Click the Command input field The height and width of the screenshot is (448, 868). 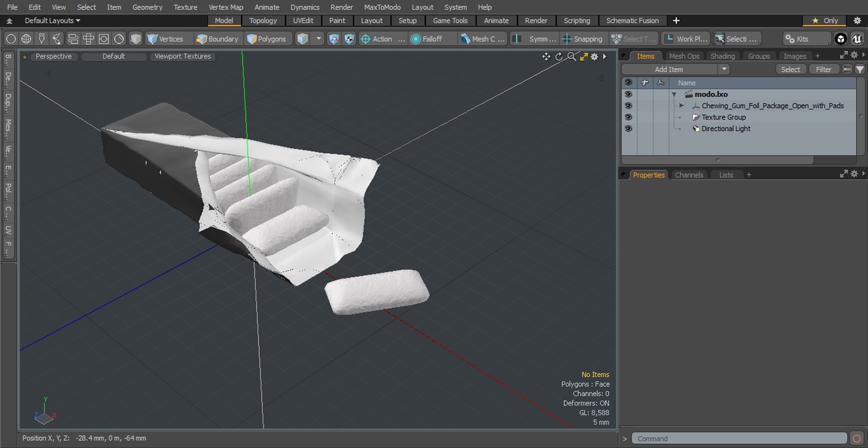(x=739, y=439)
